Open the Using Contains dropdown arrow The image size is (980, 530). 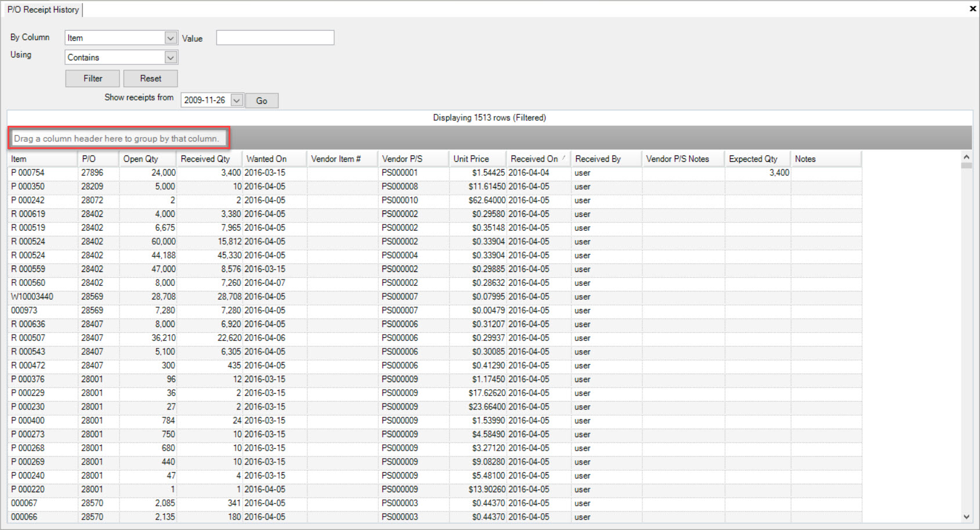(171, 57)
